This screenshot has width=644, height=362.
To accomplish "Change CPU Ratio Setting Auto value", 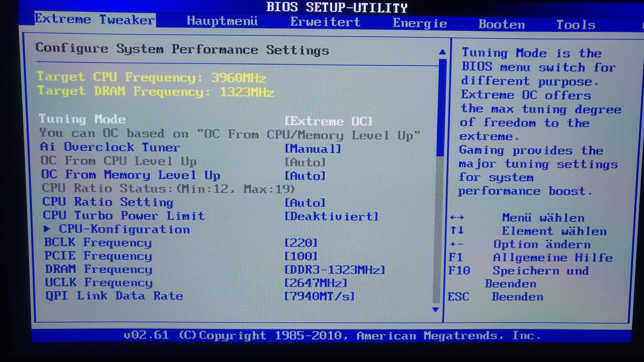I will tap(305, 203).
